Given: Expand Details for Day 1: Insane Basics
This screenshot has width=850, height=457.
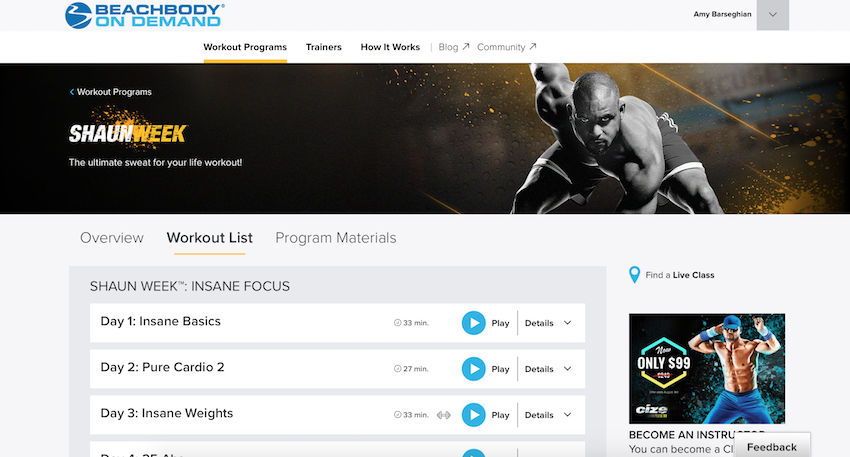Looking at the screenshot, I should (548, 323).
